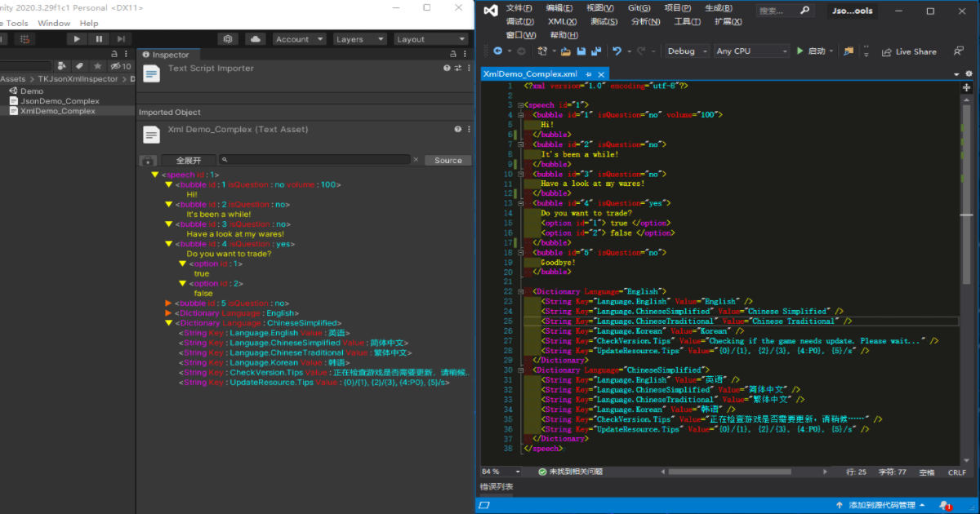
Task: Click Find in Files toolbar icon
Action: click(848, 51)
